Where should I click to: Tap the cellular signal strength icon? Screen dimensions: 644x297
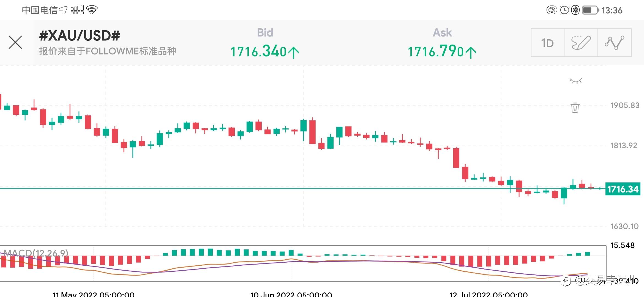[77, 10]
